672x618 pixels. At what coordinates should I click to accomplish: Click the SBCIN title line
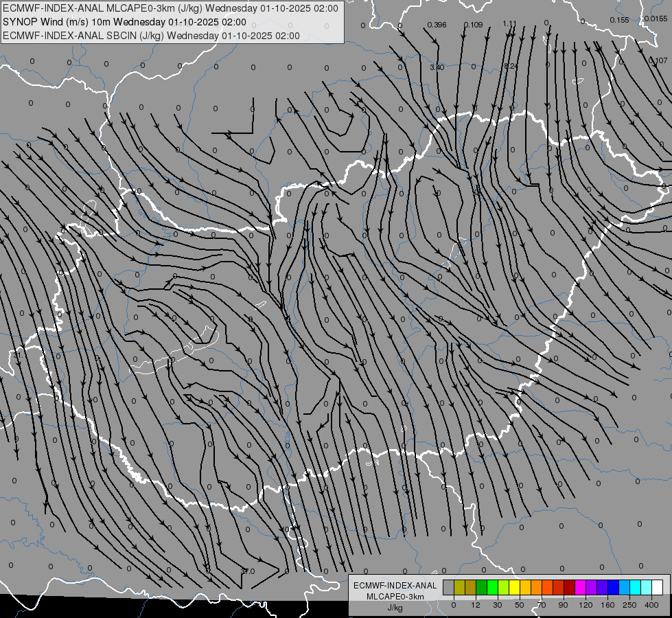151,36
